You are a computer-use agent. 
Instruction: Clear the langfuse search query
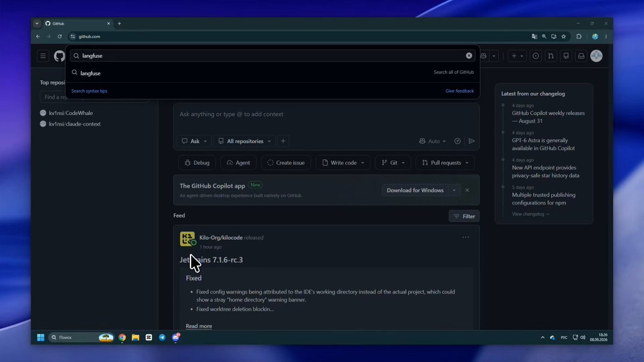[x=469, y=56]
